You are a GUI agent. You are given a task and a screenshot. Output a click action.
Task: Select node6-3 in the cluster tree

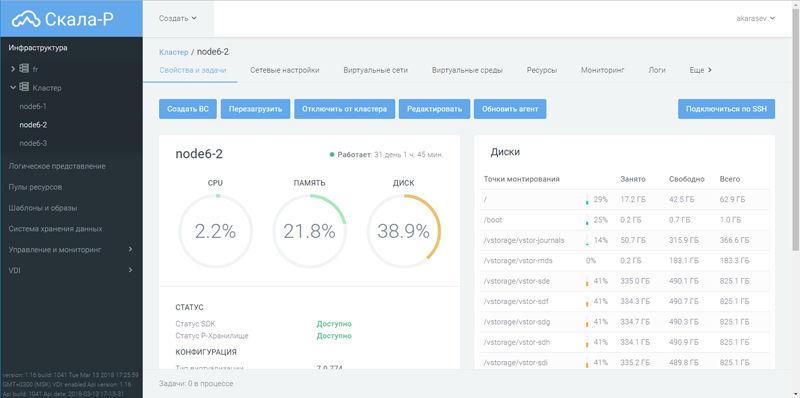coord(33,143)
